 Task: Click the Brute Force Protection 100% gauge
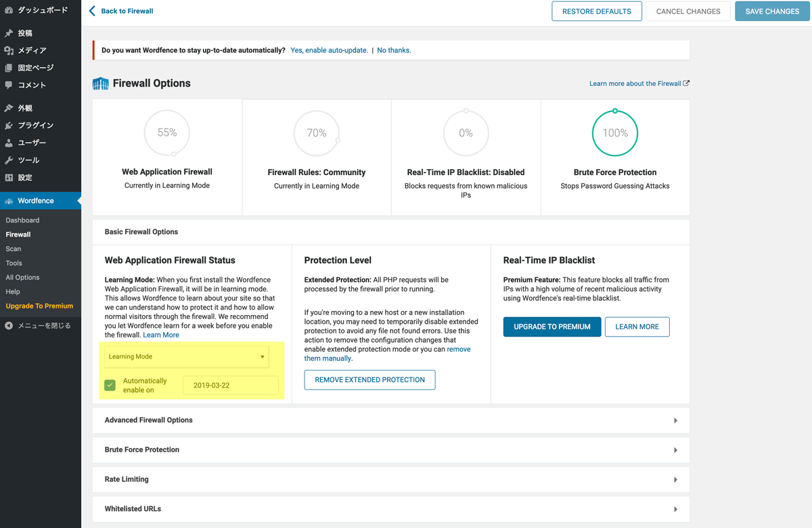pos(615,133)
